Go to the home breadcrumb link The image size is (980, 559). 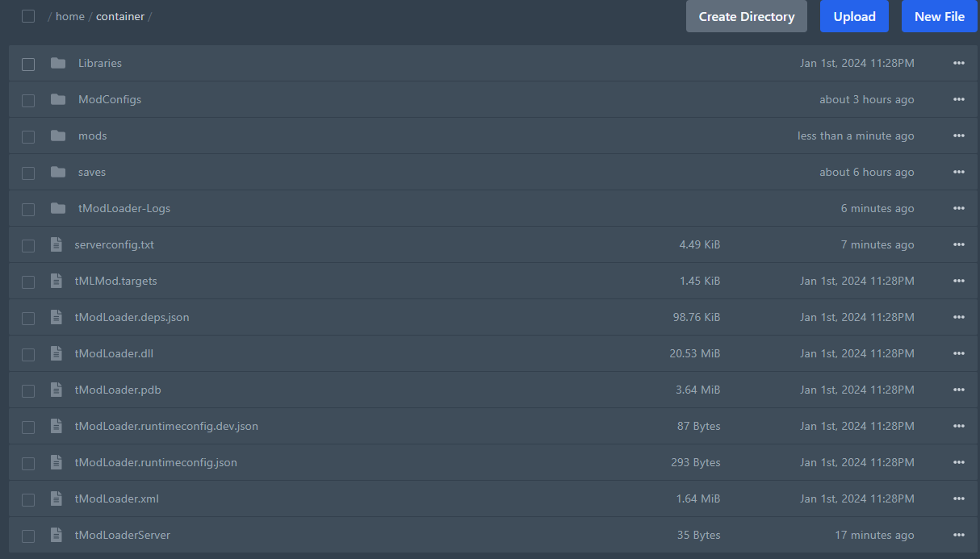70,16
